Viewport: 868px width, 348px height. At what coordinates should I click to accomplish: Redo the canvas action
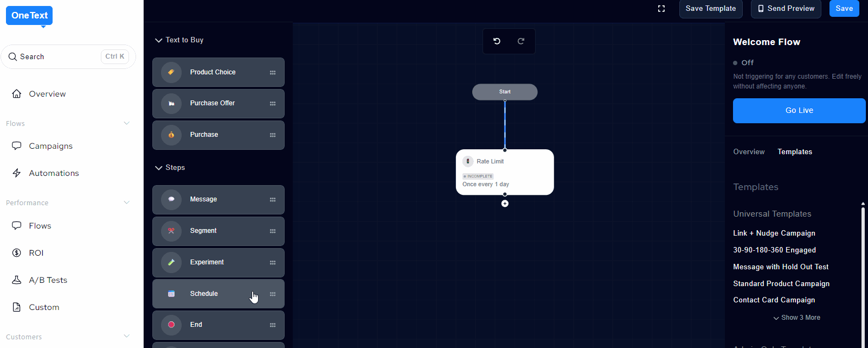pos(521,41)
